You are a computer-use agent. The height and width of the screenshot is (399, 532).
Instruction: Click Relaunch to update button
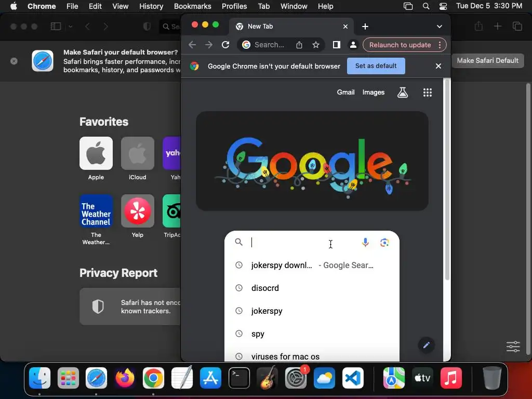pos(400,45)
